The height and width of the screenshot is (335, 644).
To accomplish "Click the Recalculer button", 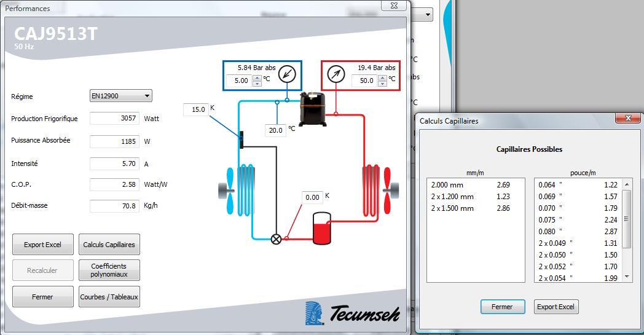I will click(x=43, y=270).
